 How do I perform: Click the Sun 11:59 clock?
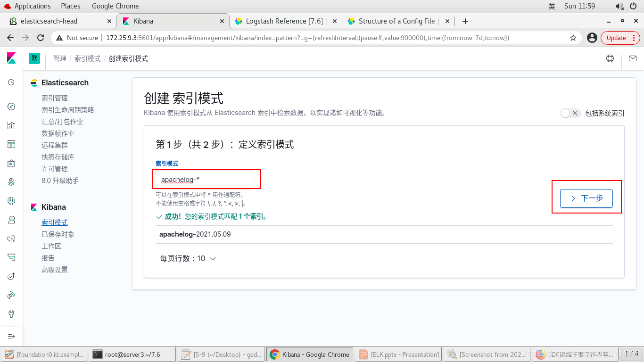[x=579, y=6]
